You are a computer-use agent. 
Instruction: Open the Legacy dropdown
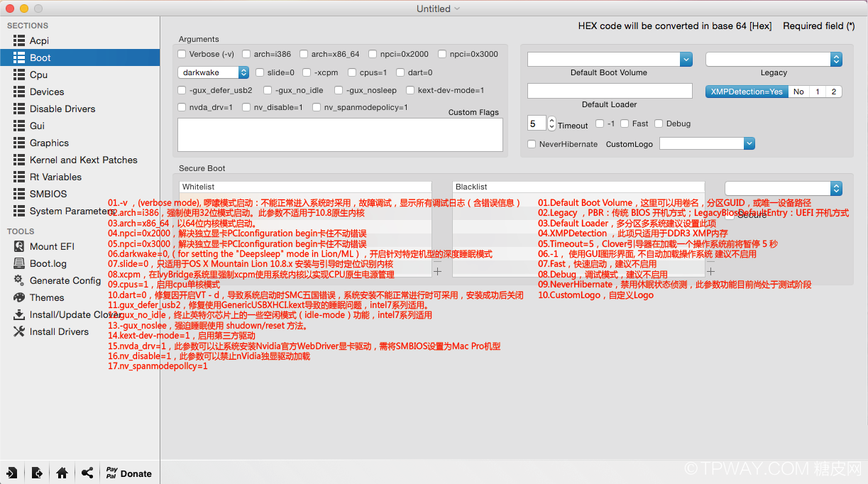click(774, 60)
